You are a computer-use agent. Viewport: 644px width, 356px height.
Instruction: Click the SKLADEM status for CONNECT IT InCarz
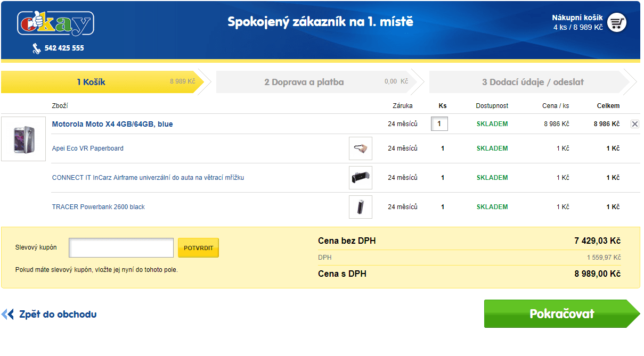(492, 178)
